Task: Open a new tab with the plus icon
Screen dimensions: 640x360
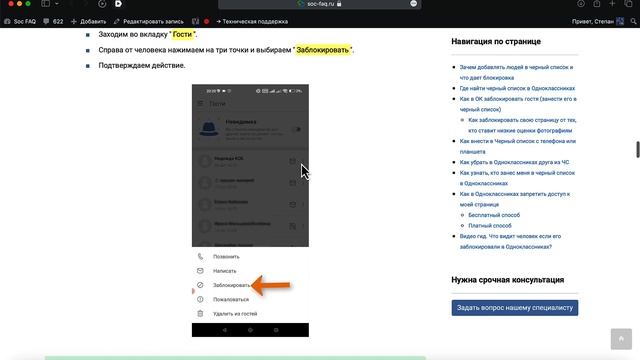Action: 612,4
